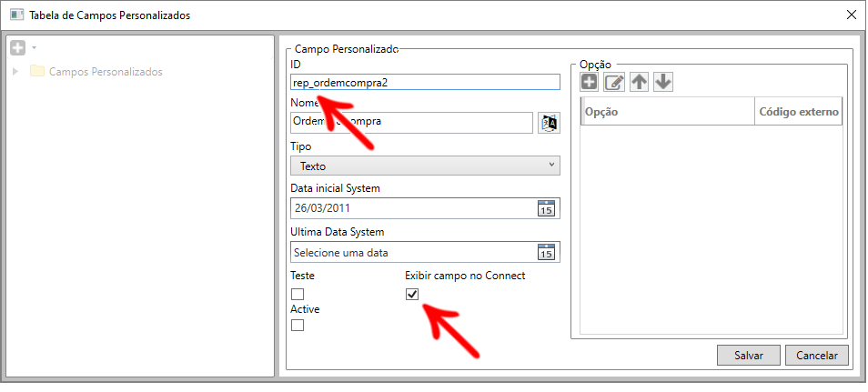The image size is (868, 392).
Task: Open the dropdown arrow next to the add icon
Action: coord(34,48)
